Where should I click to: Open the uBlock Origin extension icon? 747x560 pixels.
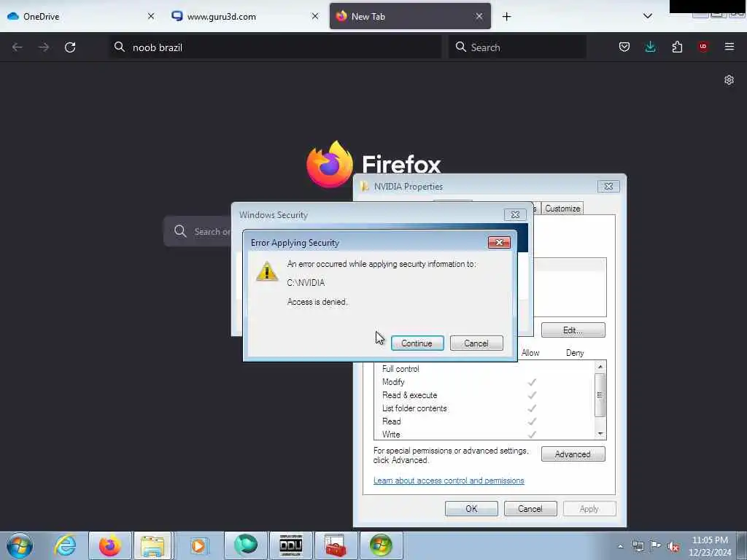point(703,47)
